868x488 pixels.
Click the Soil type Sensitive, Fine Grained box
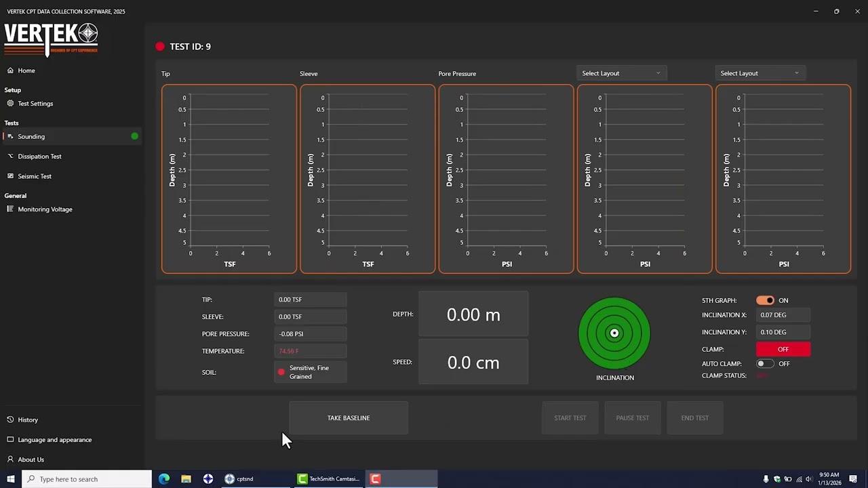pos(311,372)
